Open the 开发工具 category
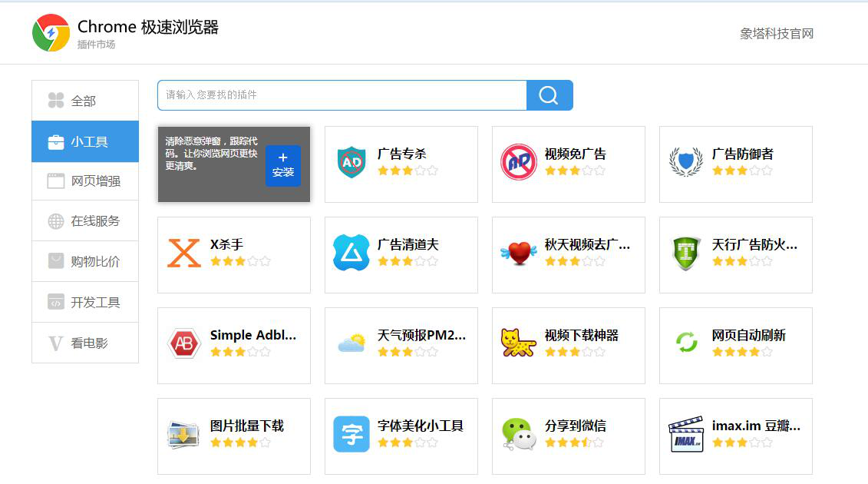 click(84, 301)
